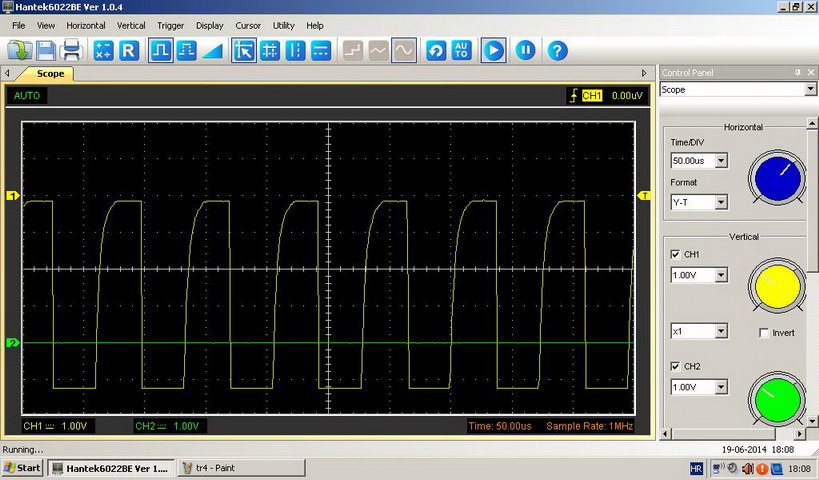Click the AUTO setup toolbar button
Viewport: 819px width, 480px height.
[462, 50]
